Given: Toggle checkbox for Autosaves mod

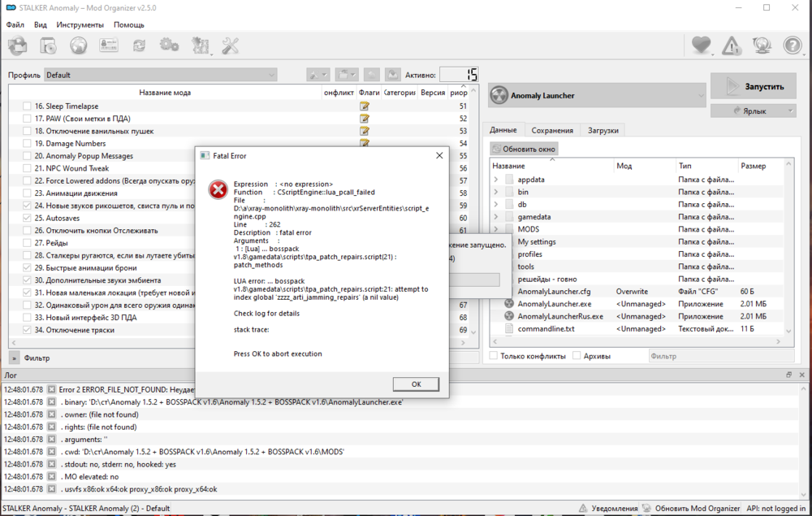Looking at the screenshot, I should [x=28, y=219].
